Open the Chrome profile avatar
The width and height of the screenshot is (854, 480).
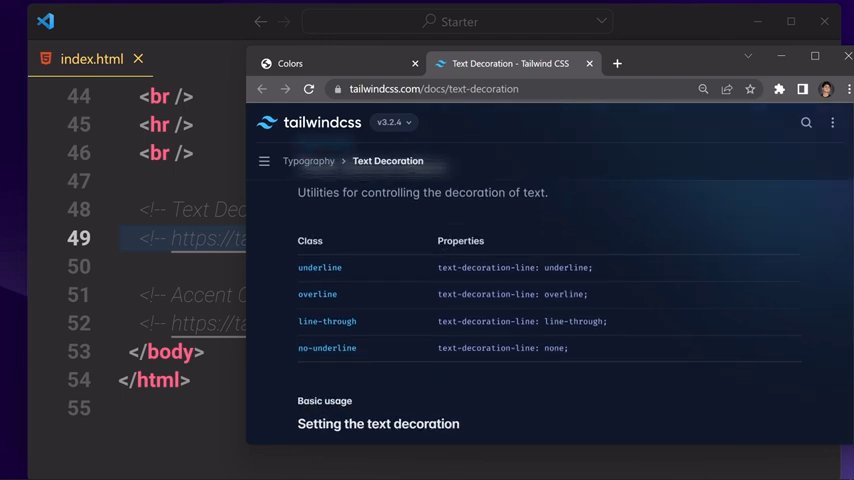pos(826,89)
